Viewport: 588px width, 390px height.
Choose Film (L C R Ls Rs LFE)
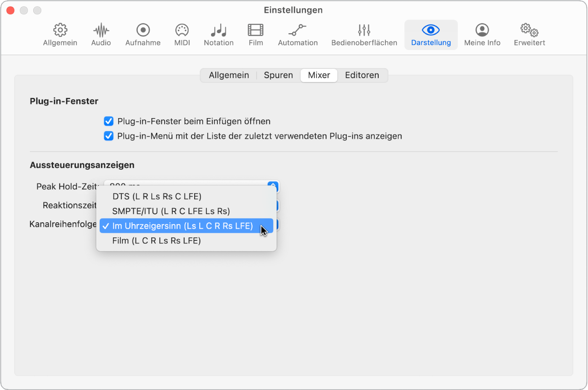(187, 240)
